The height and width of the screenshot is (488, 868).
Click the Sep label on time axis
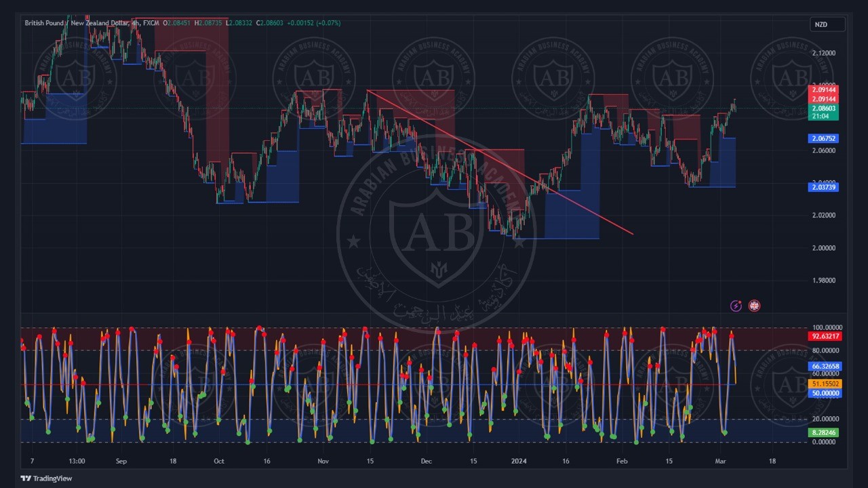(x=121, y=461)
